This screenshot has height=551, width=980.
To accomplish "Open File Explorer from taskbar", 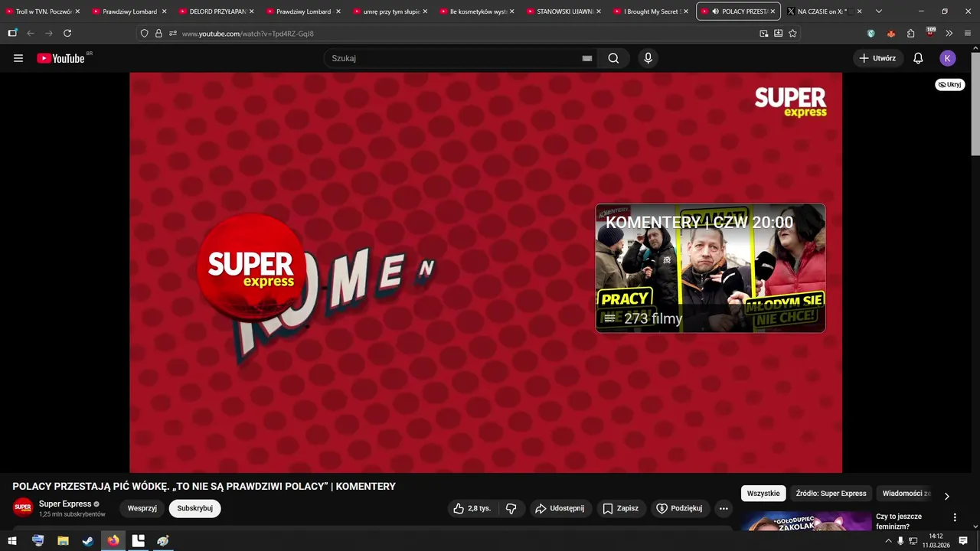I will click(63, 541).
